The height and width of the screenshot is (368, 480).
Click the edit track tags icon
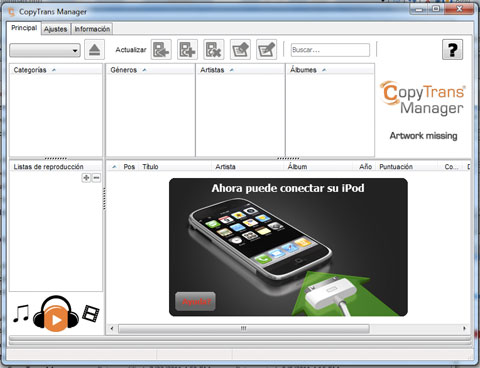[x=267, y=50]
